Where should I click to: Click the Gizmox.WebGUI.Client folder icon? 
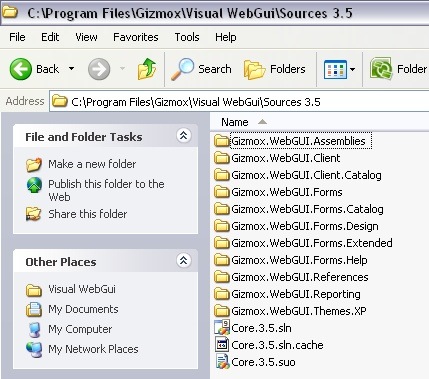(x=222, y=158)
